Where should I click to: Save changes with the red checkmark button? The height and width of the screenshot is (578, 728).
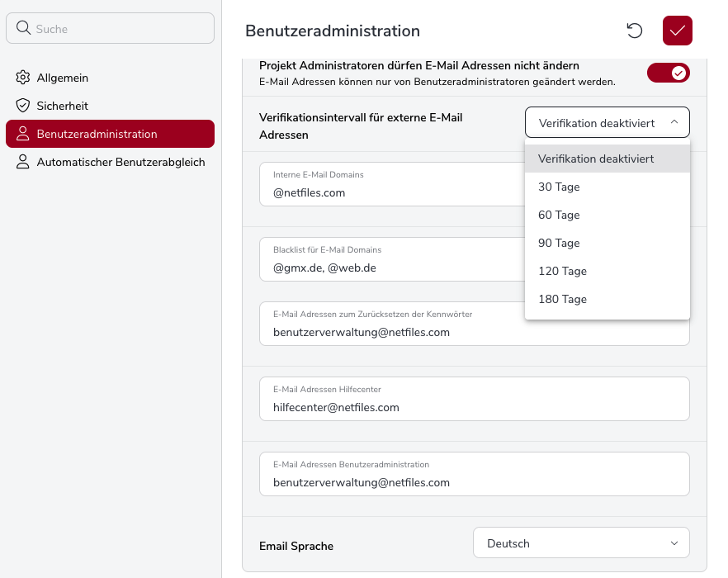tap(677, 31)
